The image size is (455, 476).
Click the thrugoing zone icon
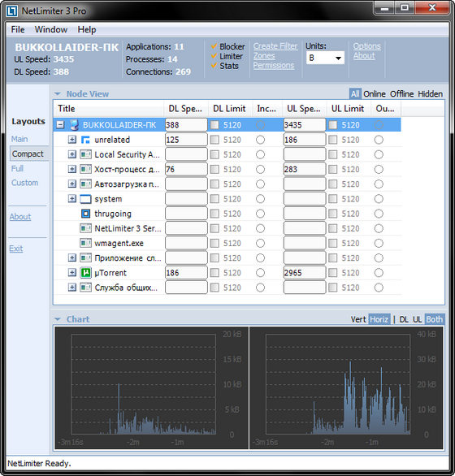click(85, 214)
